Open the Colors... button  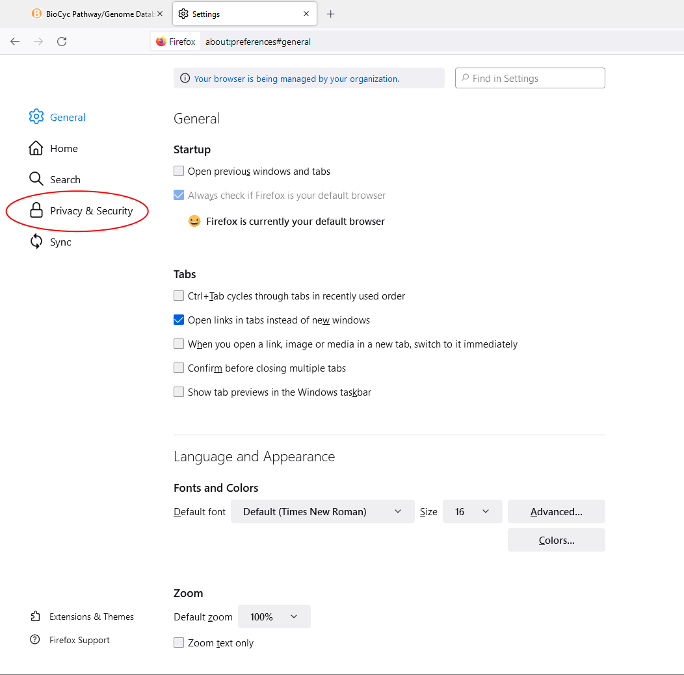click(x=556, y=540)
